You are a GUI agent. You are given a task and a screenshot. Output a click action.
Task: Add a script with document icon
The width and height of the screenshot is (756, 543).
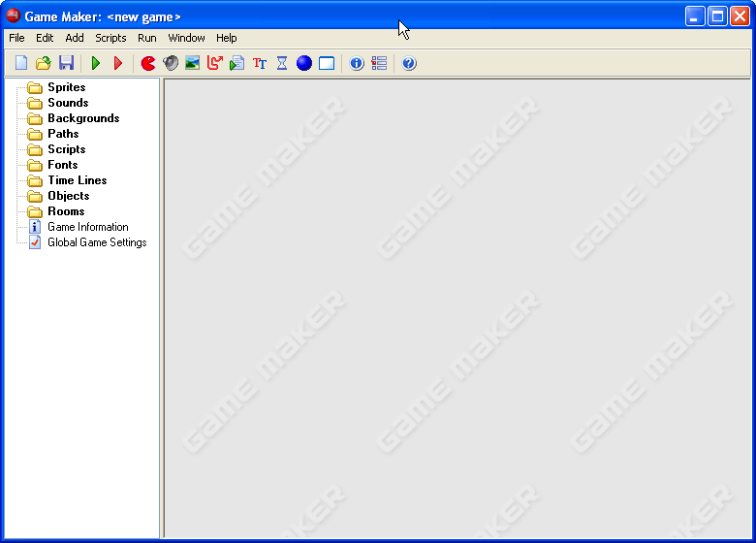tap(236, 63)
